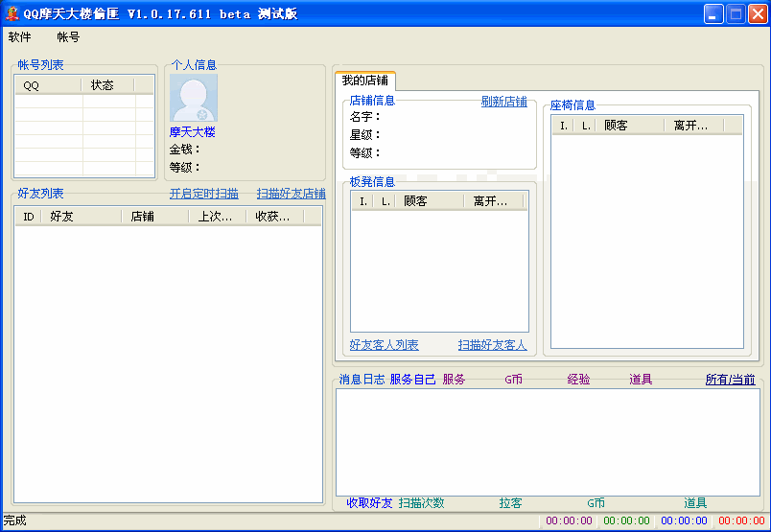
Task: Click the 扫描好友客人 link
Action: (x=492, y=345)
